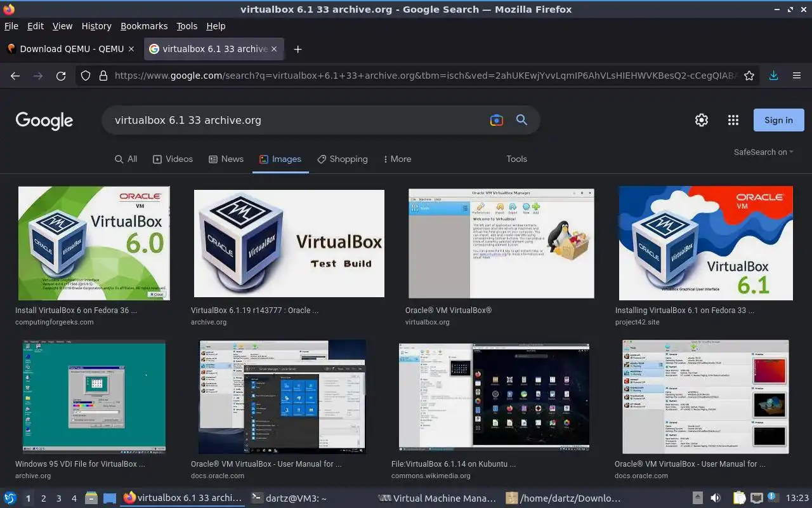This screenshot has width=812, height=508.
Task: Switch to Shopping results
Action: (x=343, y=159)
